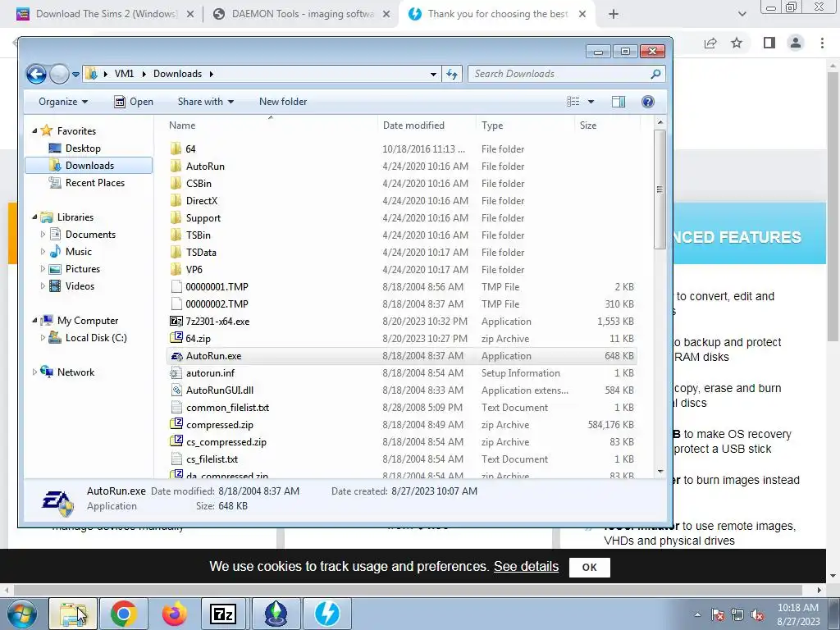840x630 pixels.
Task: Expand the Pictures library node
Action: click(x=43, y=268)
